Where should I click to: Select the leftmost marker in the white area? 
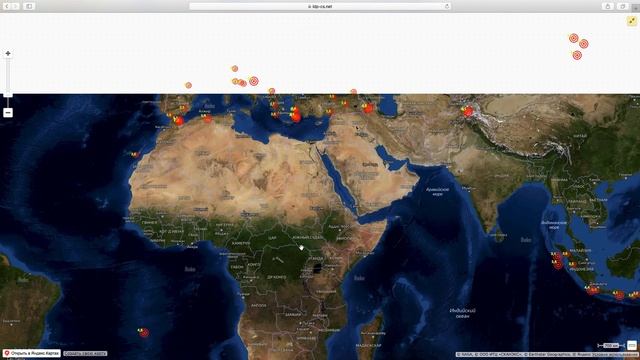(189, 85)
